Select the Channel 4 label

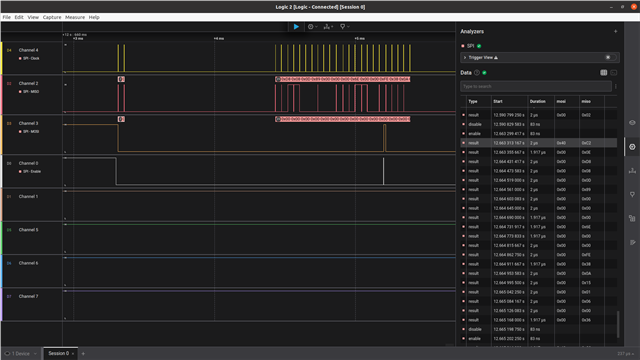[28, 50]
